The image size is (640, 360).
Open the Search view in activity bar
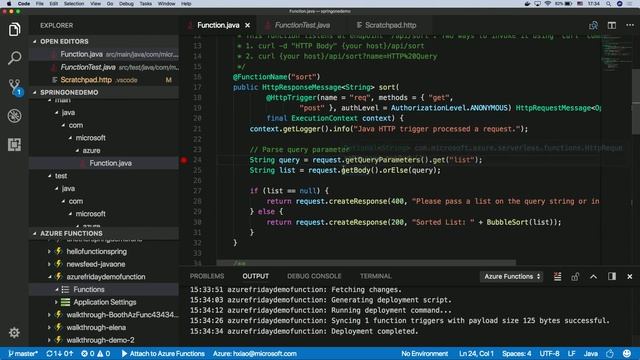[14, 58]
